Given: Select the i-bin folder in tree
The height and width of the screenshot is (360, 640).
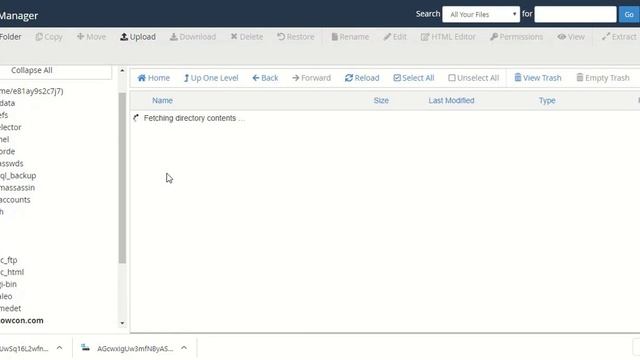Looking at the screenshot, I should point(8,284).
